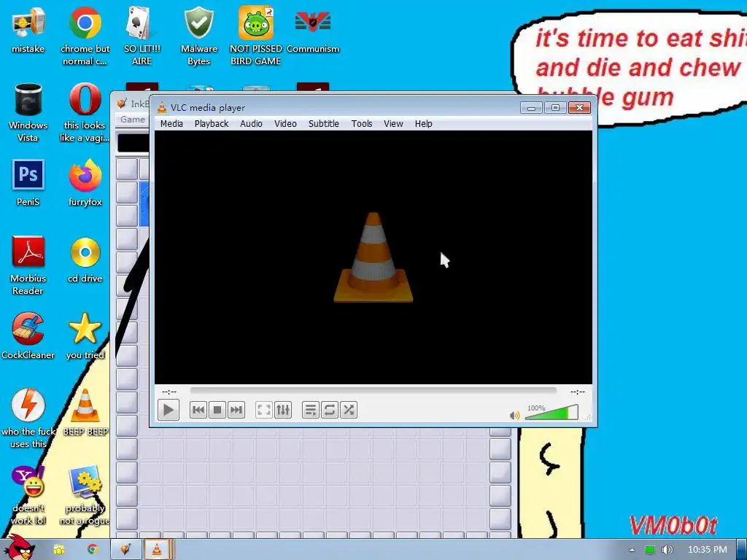
Task: Select the 'cd drive' desktop icon
Action: (x=85, y=260)
